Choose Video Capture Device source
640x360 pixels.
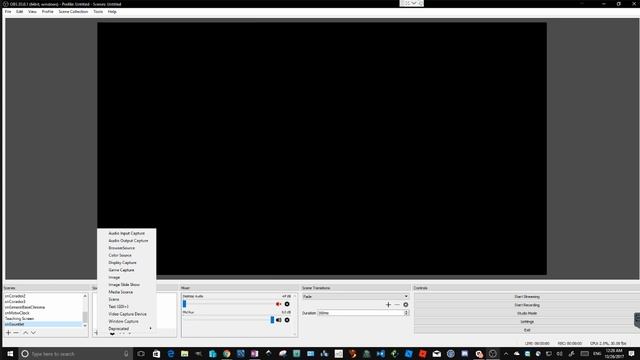(127, 314)
